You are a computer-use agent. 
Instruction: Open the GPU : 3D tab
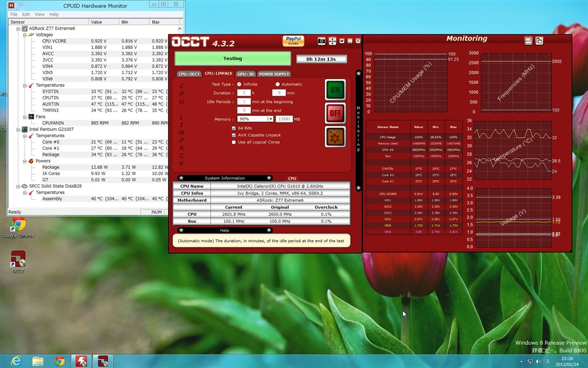point(246,74)
